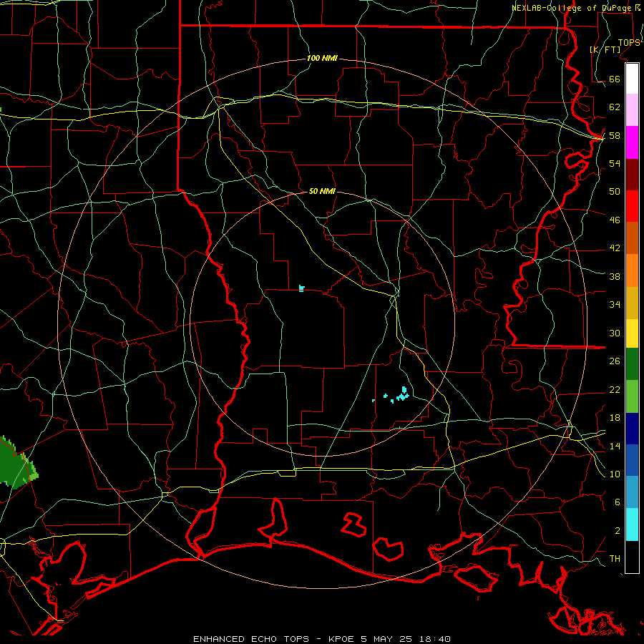This screenshot has width=644, height=644.
Task: Click the small cyan echo near the map center
Action: point(301,288)
